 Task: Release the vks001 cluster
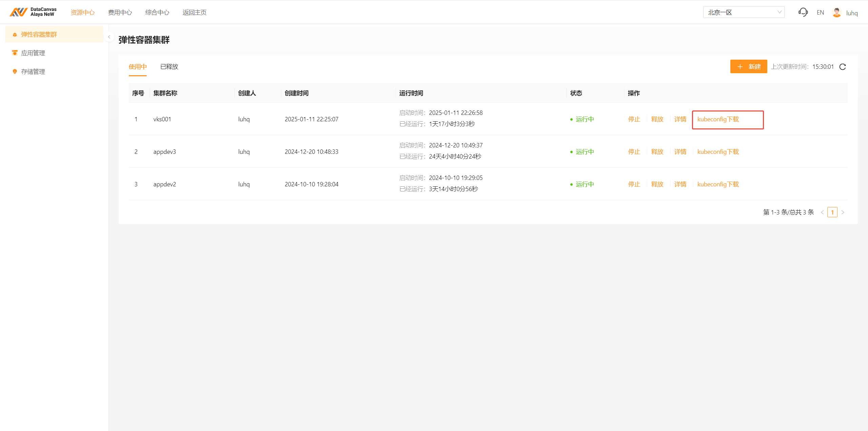657,119
